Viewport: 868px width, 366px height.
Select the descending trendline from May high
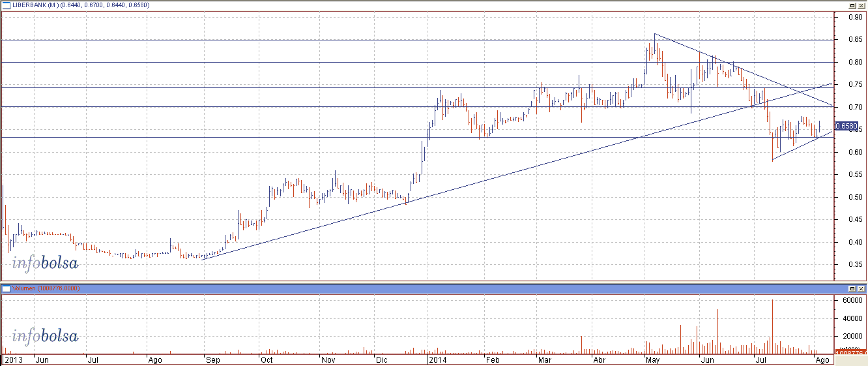point(743,70)
